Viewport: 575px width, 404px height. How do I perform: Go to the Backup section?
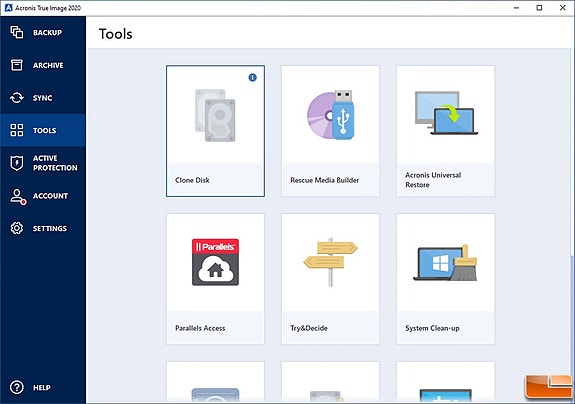point(43,32)
